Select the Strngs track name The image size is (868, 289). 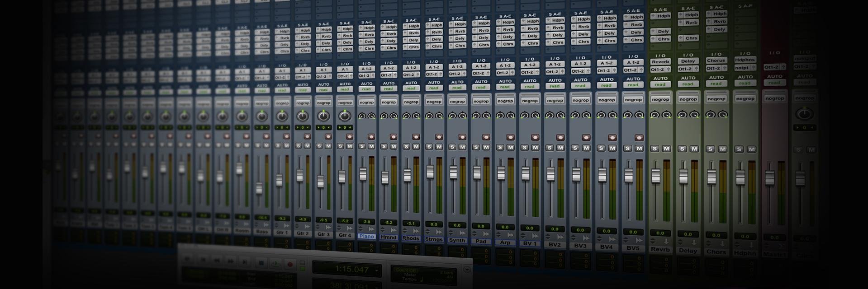point(434,239)
